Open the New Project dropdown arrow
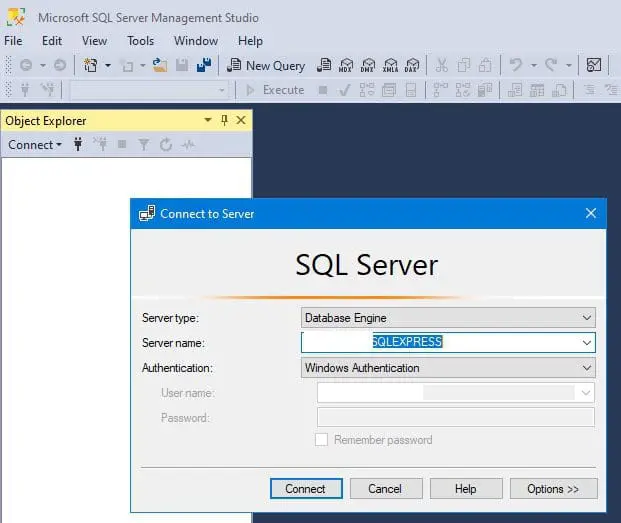The height and width of the screenshot is (523, 621). [x=108, y=65]
